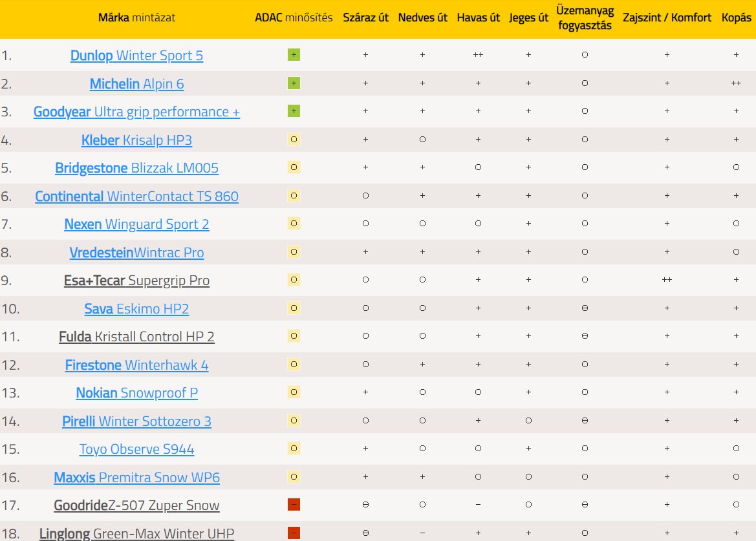Click Maxxis's Jeges út rating symbol

528,477
